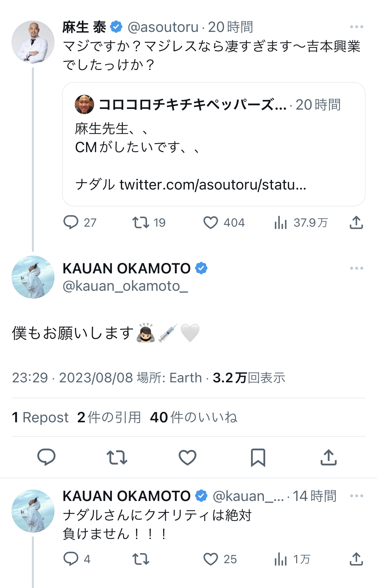The width and height of the screenshot is (377, 588).
Task: View analytics showing 37.9万 views
Action: [x=281, y=222]
